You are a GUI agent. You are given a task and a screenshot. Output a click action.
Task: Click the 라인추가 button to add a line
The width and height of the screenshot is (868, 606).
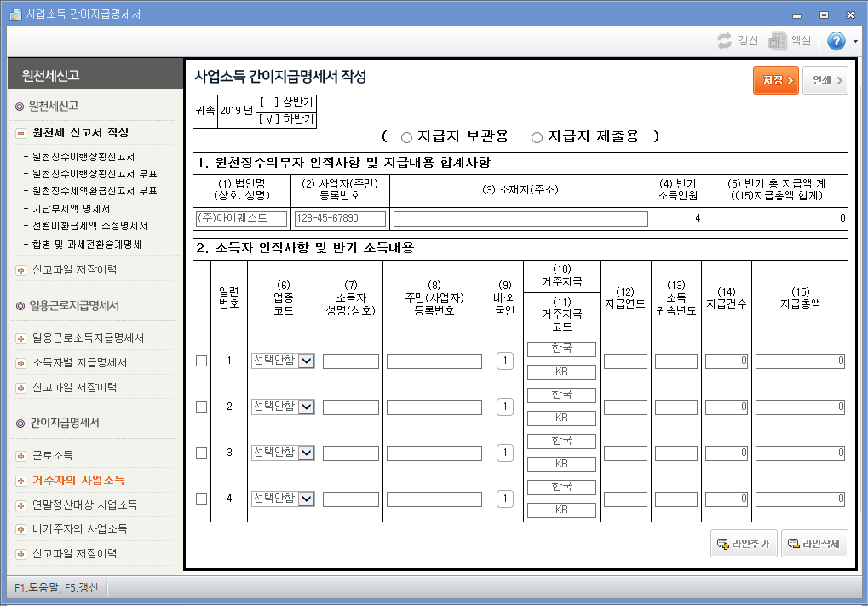click(x=743, y=542)
